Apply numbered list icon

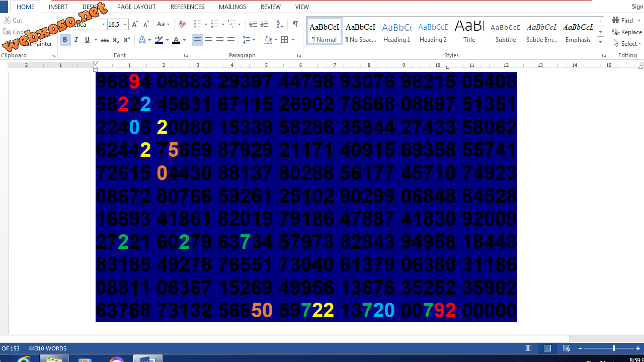pyautogui.click(x=214, y=24)
